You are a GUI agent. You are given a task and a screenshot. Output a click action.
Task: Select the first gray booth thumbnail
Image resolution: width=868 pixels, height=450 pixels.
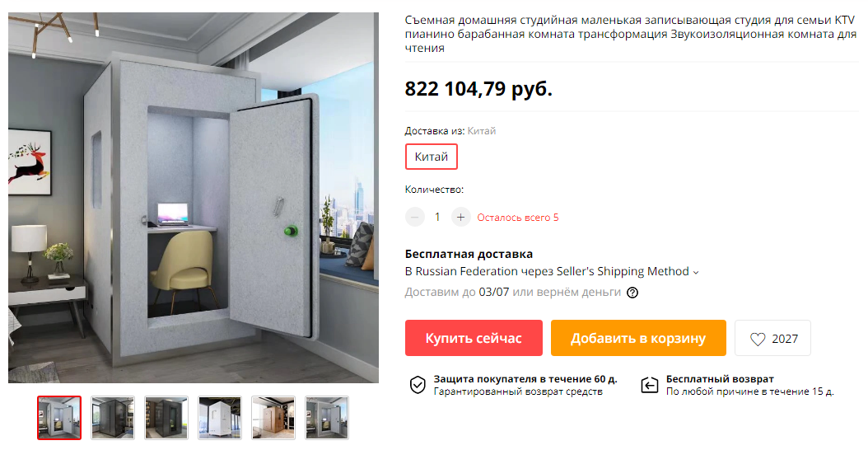(59, 418)
